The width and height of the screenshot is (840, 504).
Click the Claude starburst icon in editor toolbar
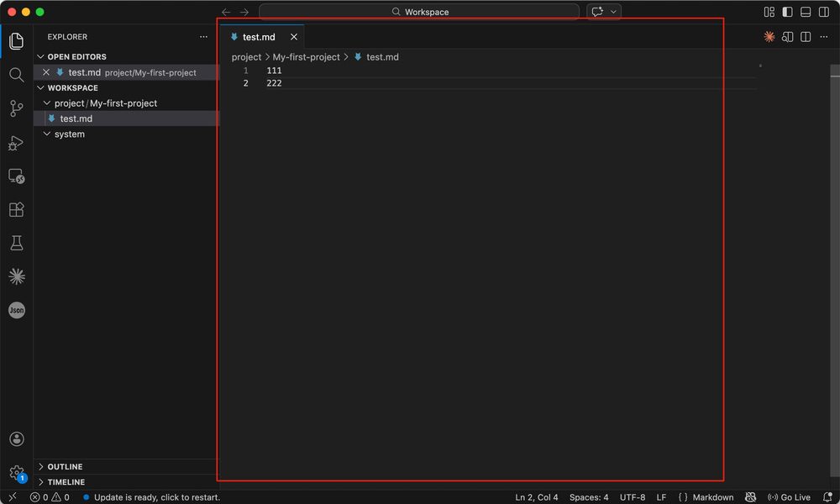769,37
